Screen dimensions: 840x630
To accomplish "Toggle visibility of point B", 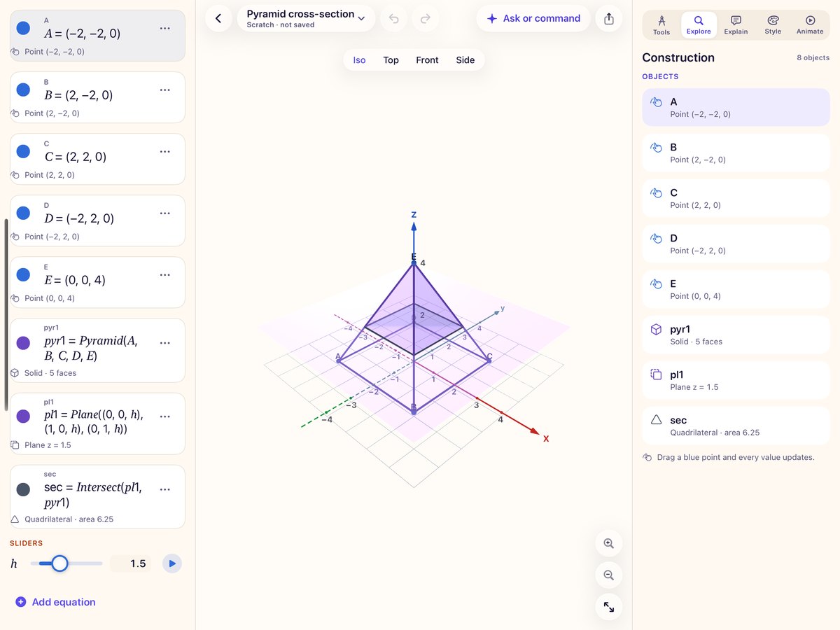I will [23, 90].
